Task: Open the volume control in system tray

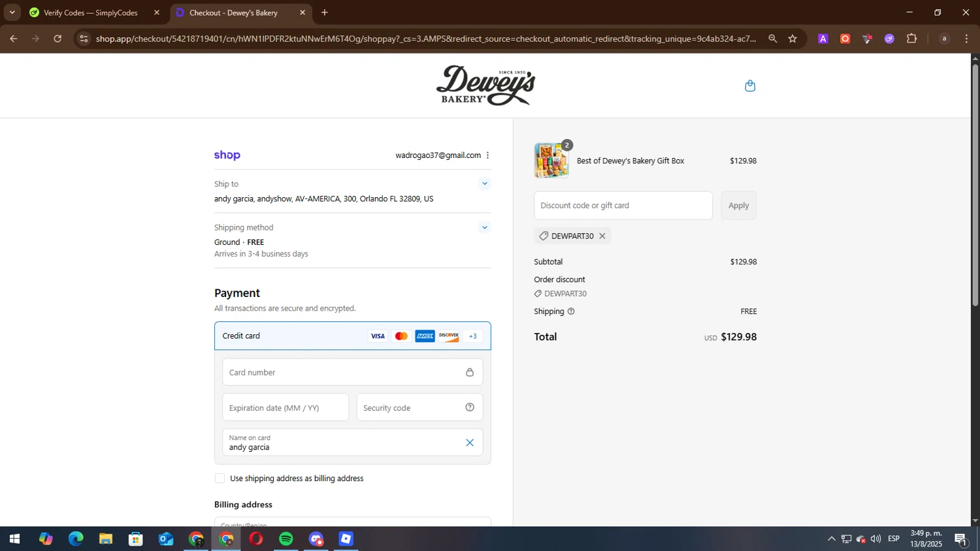Action: coord(875,539)
